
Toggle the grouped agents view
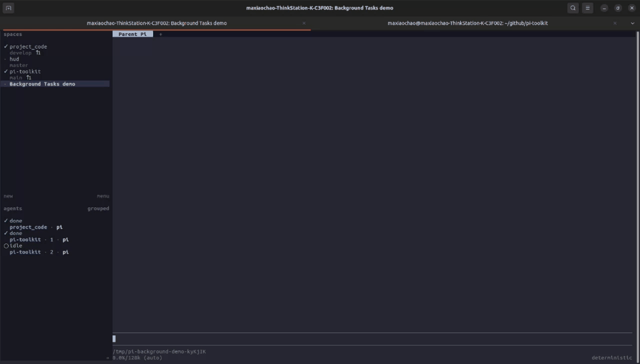[x=98, y=209]
